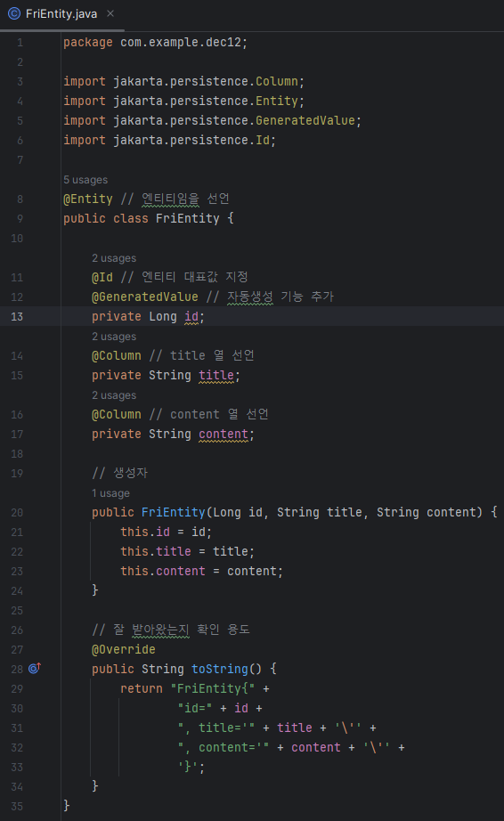Click the package com.example.dec12 declaration
Image resolution: width=504 pixels, height=821 pixels.
tap(156, 43)
